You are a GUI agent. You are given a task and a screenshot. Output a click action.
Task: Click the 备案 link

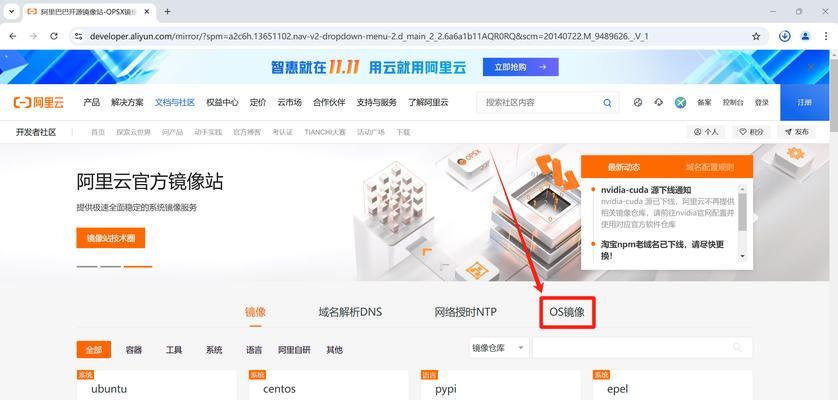[x=704, y=102]
